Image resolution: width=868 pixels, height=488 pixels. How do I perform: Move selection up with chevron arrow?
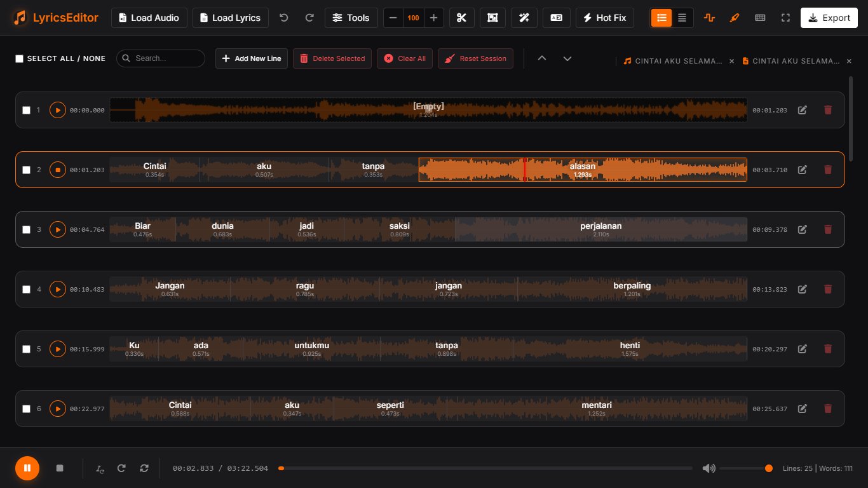point(542,58)
